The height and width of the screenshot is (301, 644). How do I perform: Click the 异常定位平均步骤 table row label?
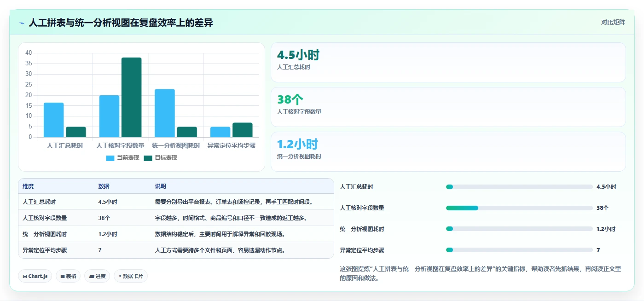click(x=45, y=250)
